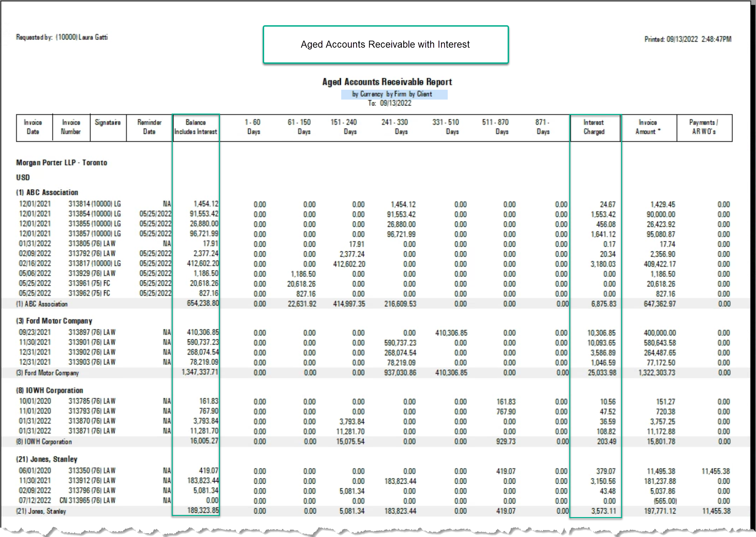The height and width of the screenshot is (537, 756).
Task: Click credit note CN 313965 row
Action: point(374,501)
